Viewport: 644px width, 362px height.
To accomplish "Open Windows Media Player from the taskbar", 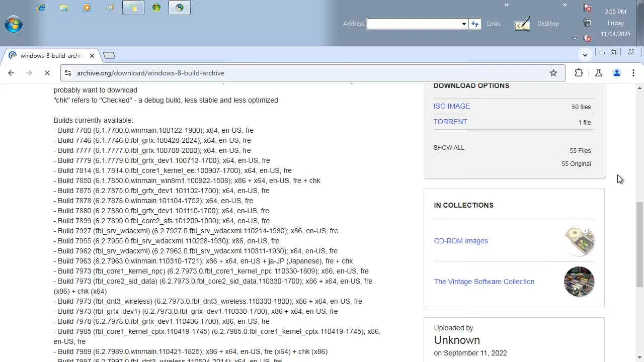I will pos(87,8).
